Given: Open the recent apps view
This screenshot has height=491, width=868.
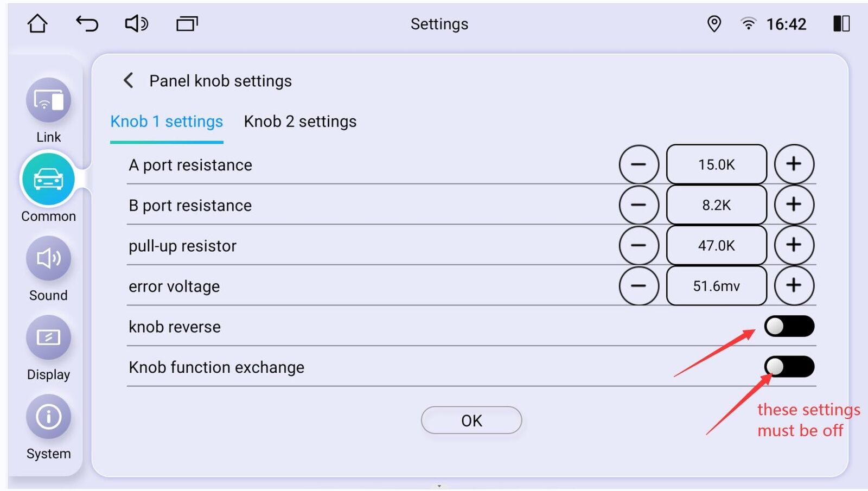Looking at the screenshot, I should (187, 24).
